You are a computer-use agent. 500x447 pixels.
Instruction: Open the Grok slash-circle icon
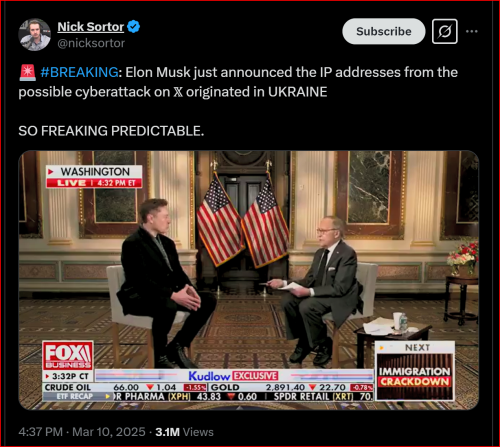click(x=445, y=31)
